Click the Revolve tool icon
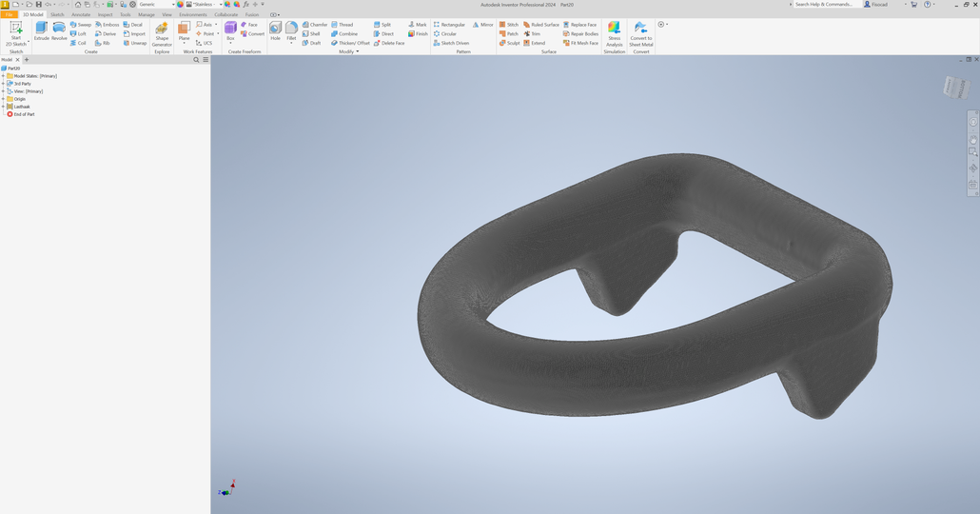 click(x=59, y=30)
